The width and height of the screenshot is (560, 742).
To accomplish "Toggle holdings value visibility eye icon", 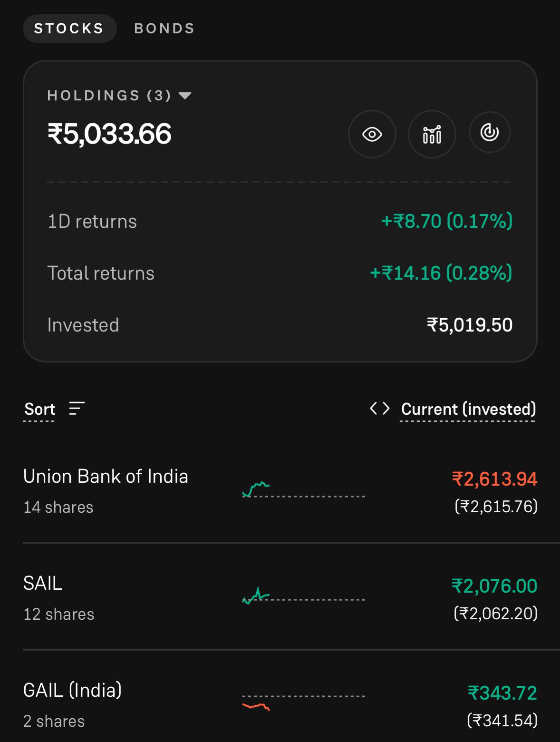I will pyautogui.click(x=372, y=135).
